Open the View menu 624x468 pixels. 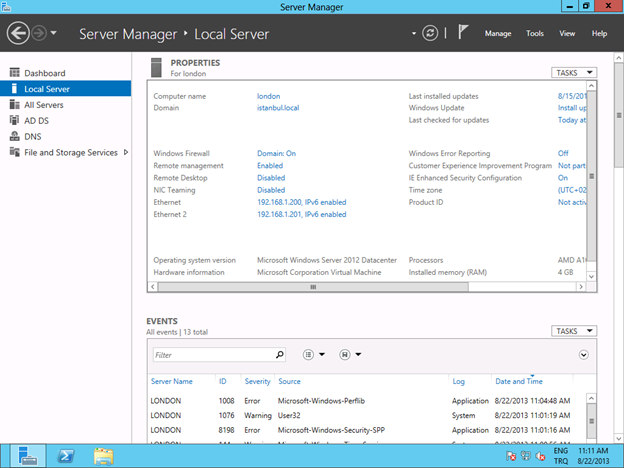(x=567, y=34)
